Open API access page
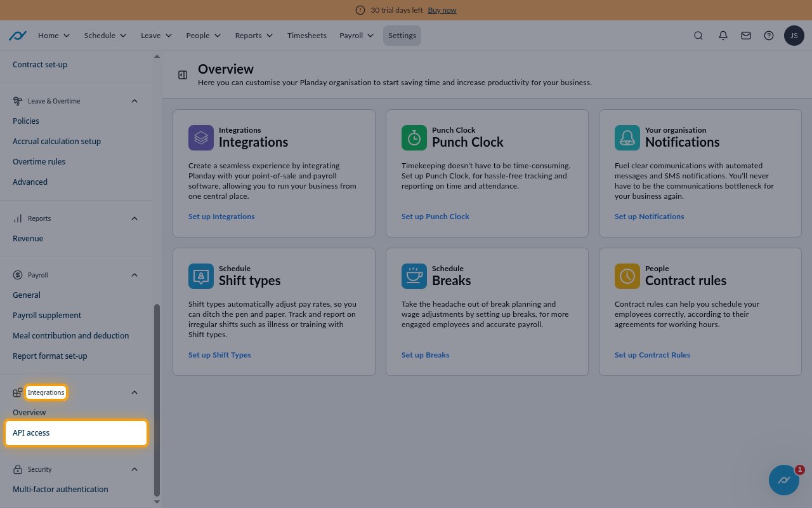Image resolution: width=812 pixels, height=508 pixels. [x=76, y=433]
